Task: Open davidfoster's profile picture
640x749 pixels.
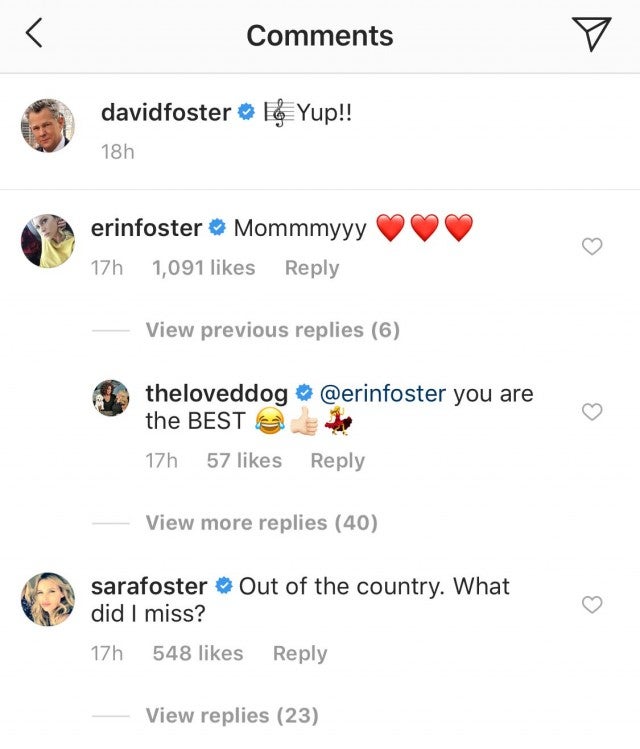Action: [48, 125]
